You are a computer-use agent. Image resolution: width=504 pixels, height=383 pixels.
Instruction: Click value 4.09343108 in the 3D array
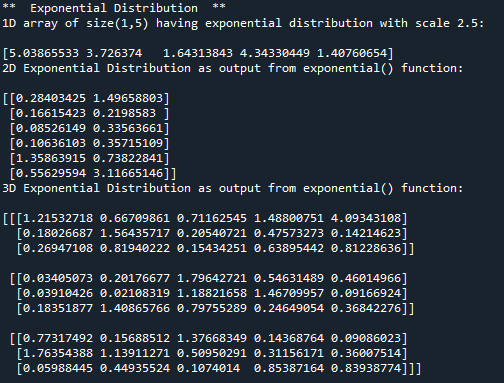click(366, 218)
